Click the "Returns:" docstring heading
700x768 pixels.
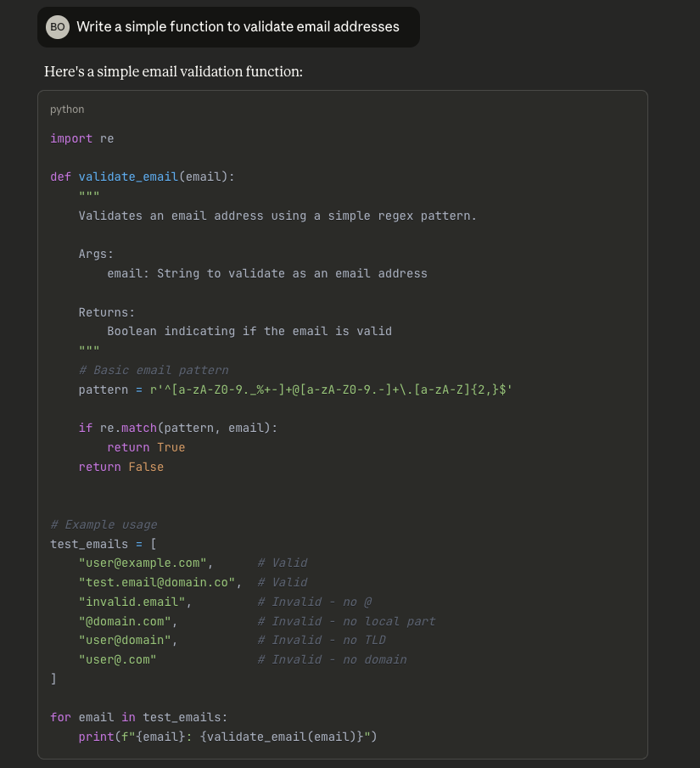point(107,312)
